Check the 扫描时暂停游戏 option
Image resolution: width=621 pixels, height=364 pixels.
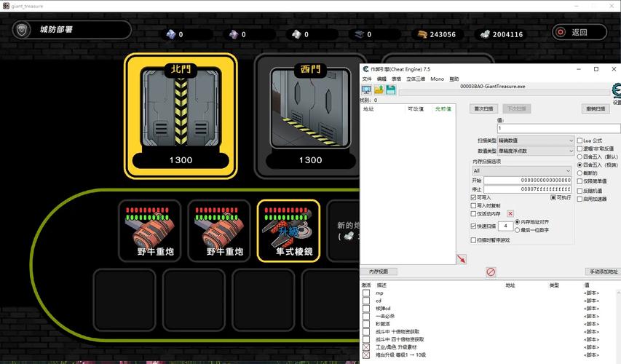coord(474,240)
